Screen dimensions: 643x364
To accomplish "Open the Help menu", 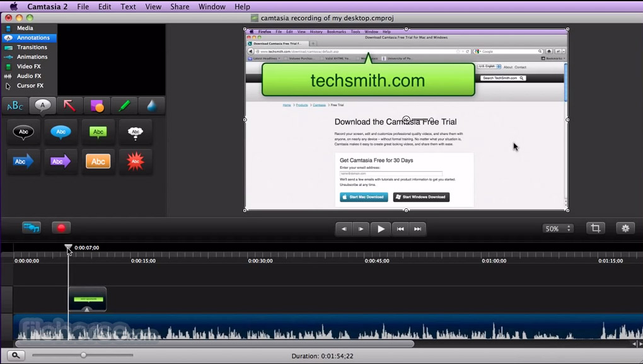I will coord(242,6).
